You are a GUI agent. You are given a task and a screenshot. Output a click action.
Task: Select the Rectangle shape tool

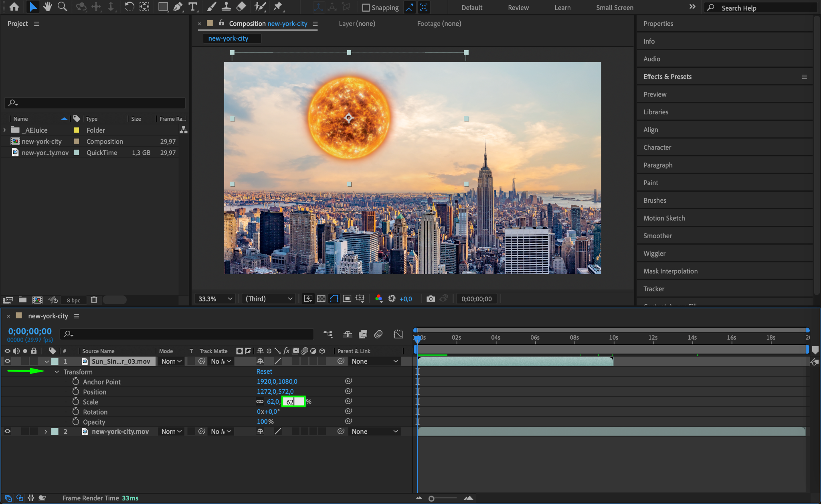[x=163, y=7]
